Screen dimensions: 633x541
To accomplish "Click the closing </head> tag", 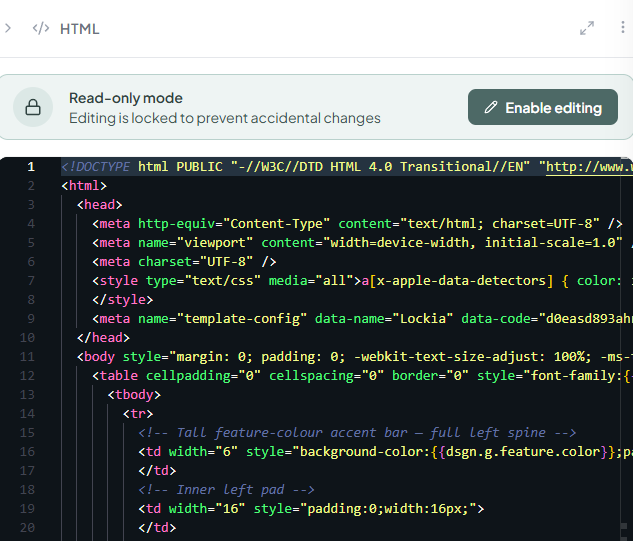I will click(103, 338).
